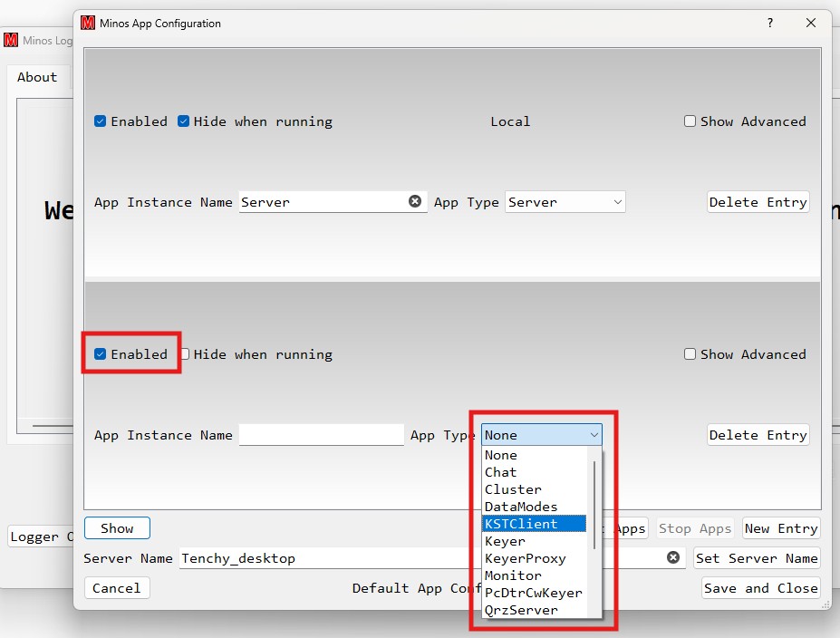Open dialog help with the question mark icon
This screenshot has height=638, width=840.
click(769, 23)
